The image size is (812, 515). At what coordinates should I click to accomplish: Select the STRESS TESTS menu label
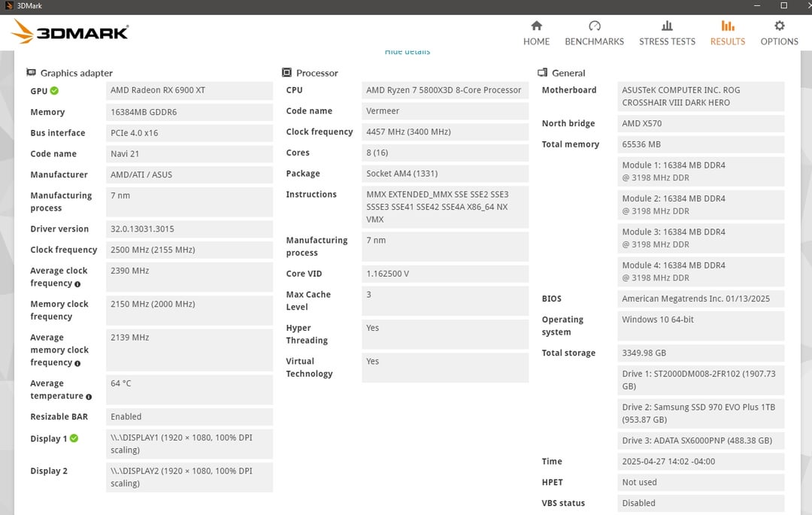pos(667,41)
